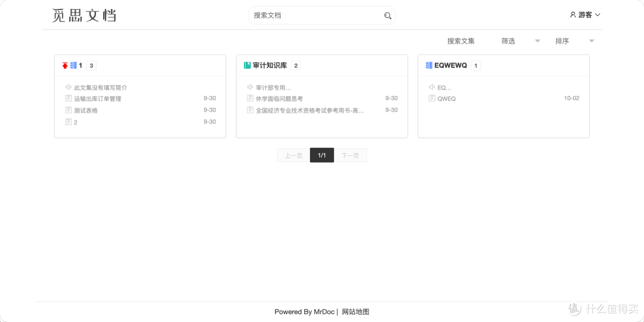Click document icon beside document 2
The width and height of the screenshot is (644, 322).
click(x=69, y=122)
